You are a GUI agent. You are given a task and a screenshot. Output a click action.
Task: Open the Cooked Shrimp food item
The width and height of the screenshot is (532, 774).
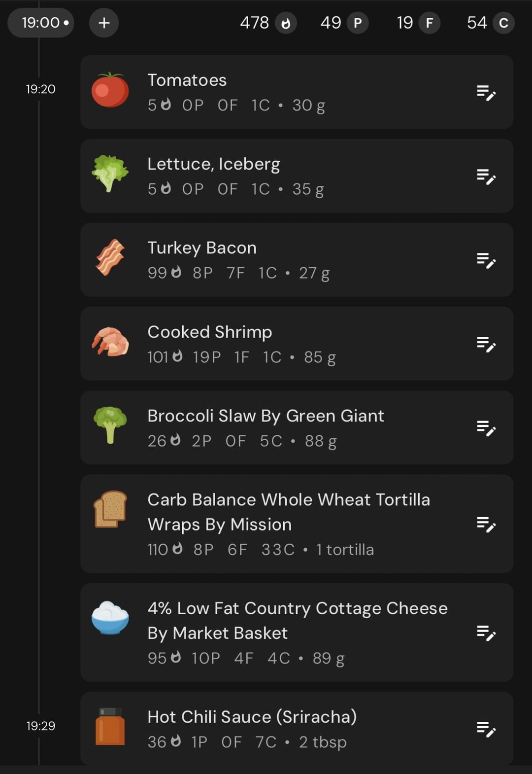[297, 344]
